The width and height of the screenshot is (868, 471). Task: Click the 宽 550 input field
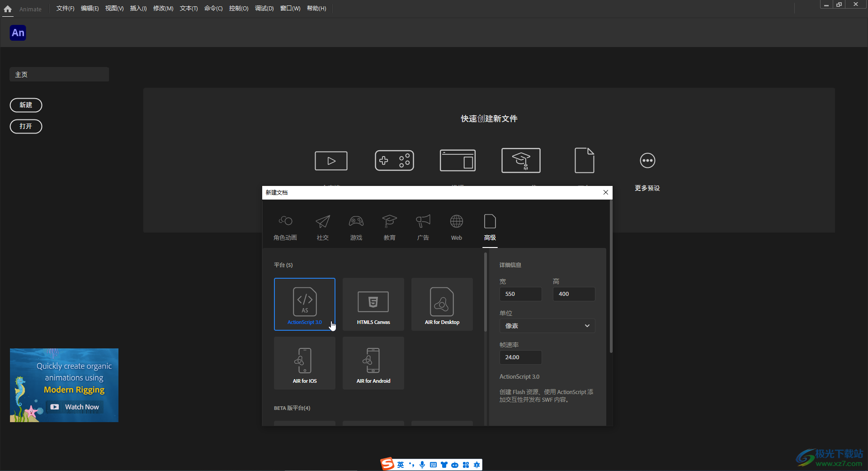coord(520,294)
